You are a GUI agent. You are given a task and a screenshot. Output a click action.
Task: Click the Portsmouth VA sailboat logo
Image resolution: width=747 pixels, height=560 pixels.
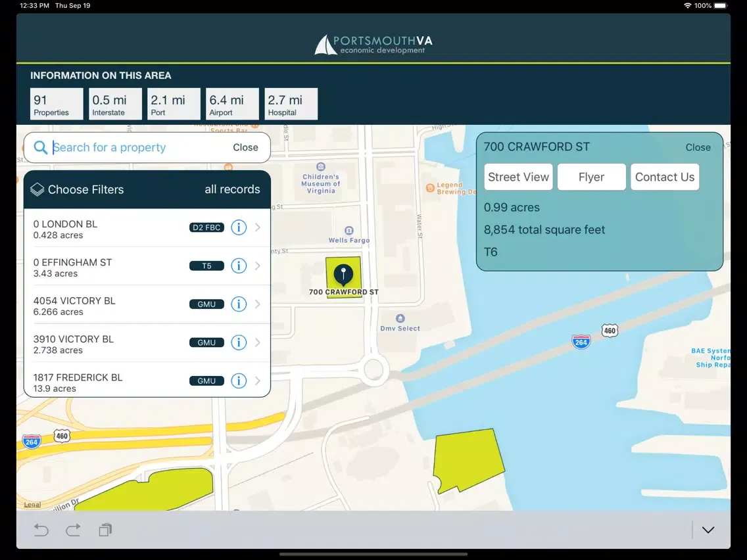(373, 45)
